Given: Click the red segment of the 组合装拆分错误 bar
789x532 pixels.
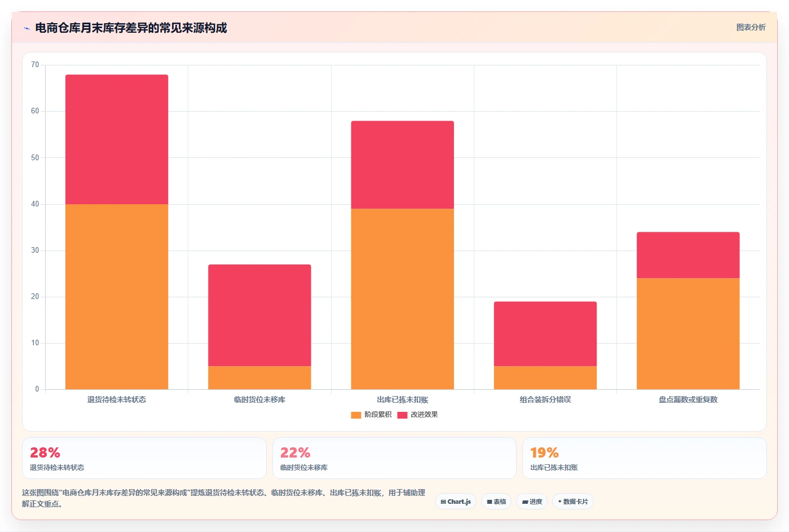Looking at the screenshot, I should click(545, 334).
